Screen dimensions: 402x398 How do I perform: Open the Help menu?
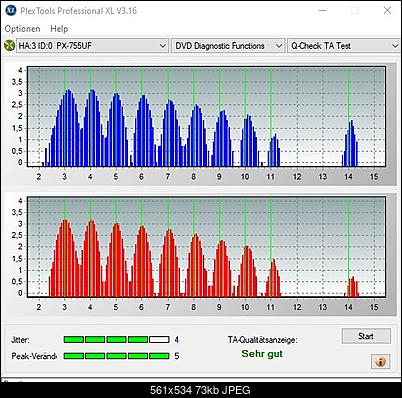click(59, 29)
